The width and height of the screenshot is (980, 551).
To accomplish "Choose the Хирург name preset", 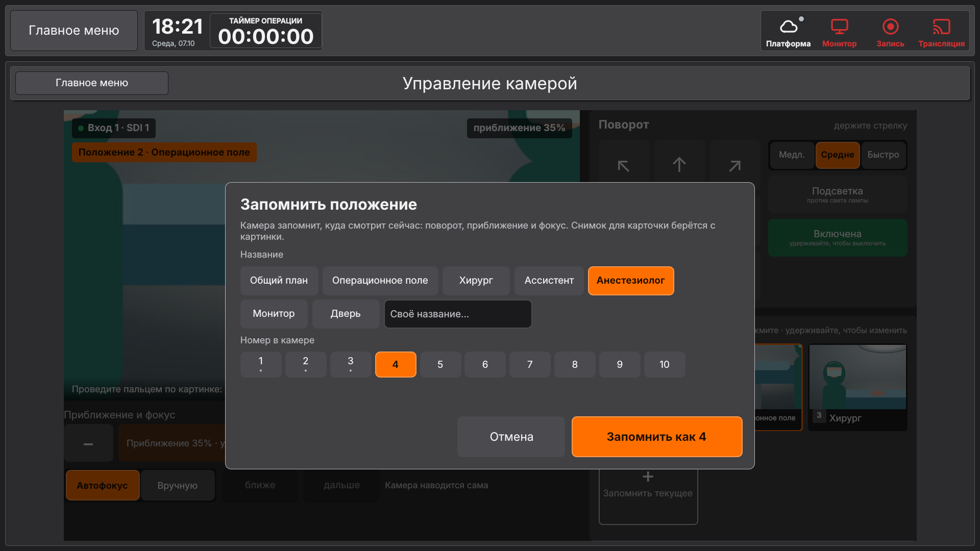I will pos(476,281).
